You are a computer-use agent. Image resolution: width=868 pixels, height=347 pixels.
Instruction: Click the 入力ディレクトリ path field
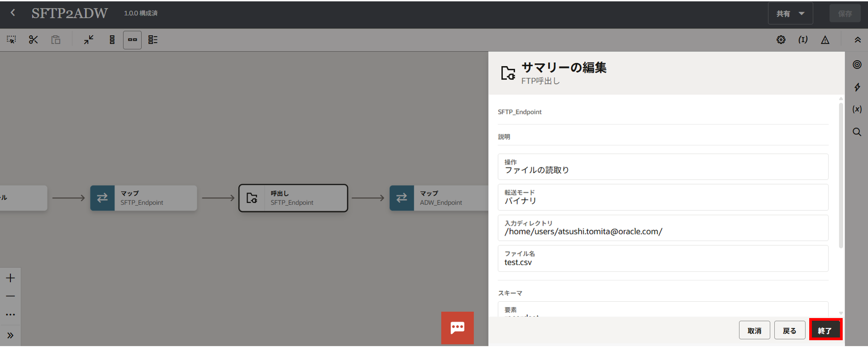663,228
